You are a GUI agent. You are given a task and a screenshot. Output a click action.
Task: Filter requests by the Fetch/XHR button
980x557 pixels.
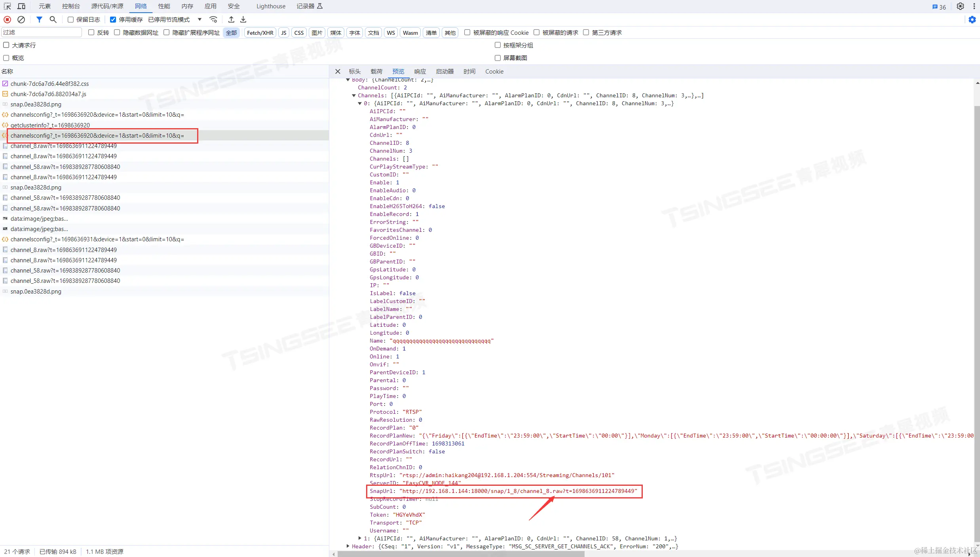(260, 33)
